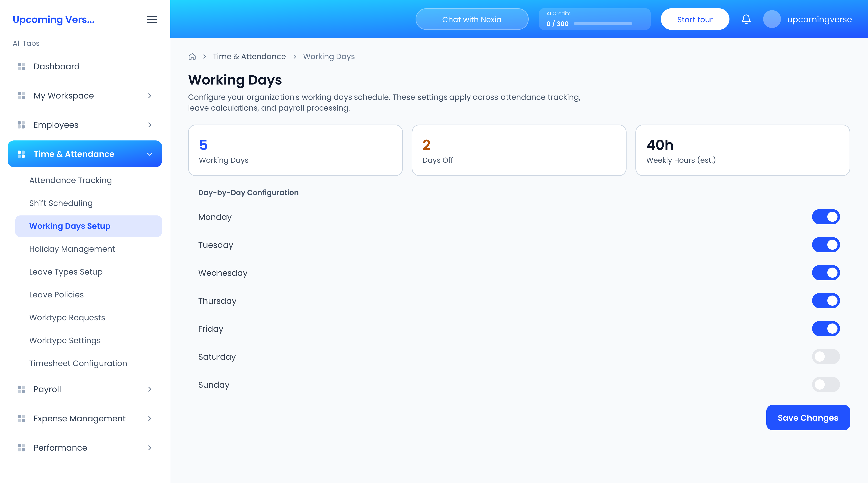Toggle Wednesday working day switch
The height and width of the screenshot is (483, 868).
pyautogui.click(x=826, y=273)
